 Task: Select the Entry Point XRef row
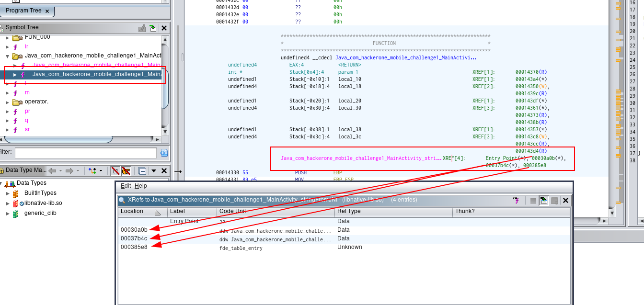point(345,221)
